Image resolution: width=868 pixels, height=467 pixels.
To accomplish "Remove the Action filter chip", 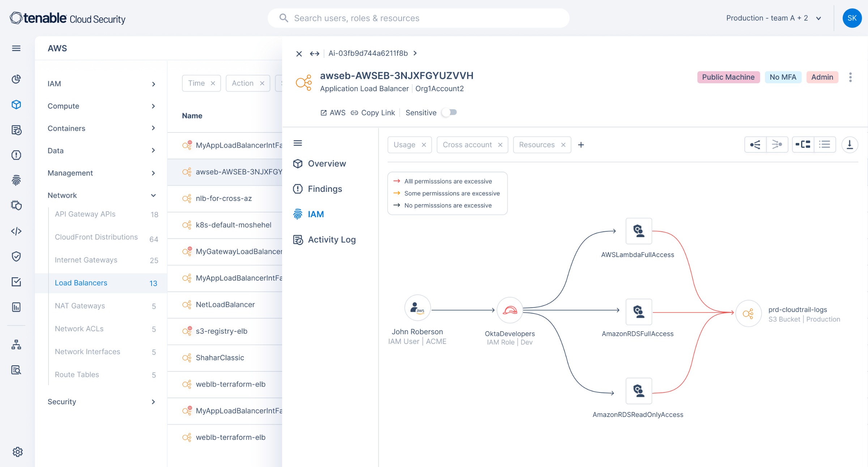I will point(262,83).
